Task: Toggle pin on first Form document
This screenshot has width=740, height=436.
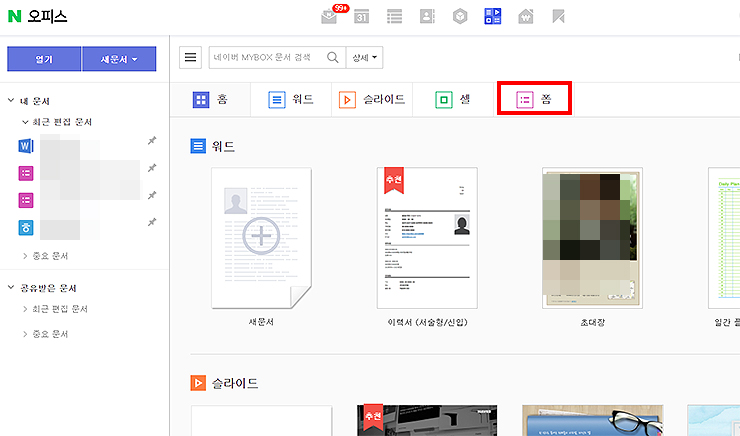Action: pyautogui.click(x=152, y=168)
